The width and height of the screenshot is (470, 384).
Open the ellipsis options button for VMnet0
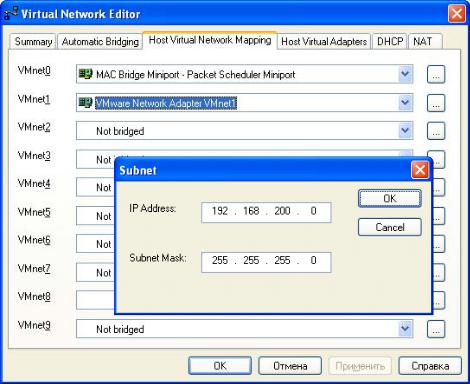[436, 74]
